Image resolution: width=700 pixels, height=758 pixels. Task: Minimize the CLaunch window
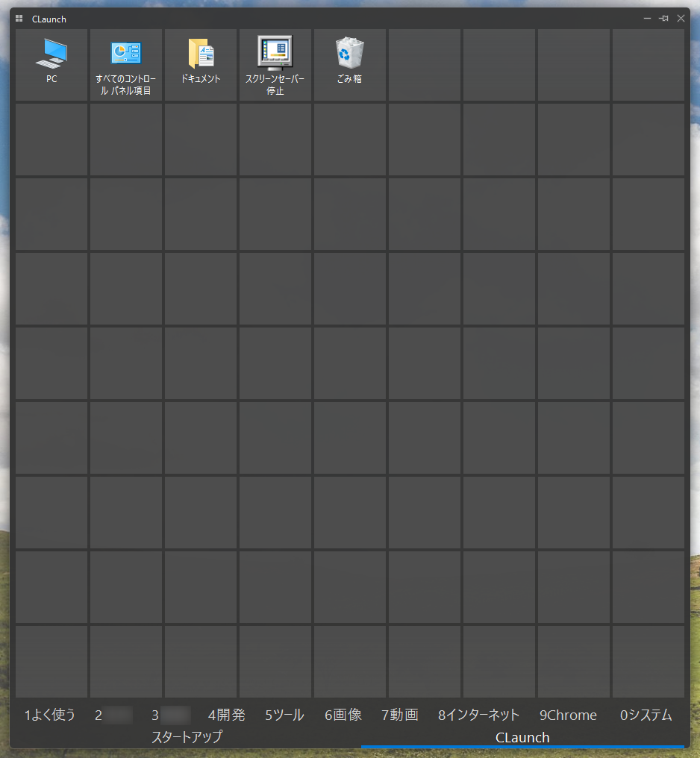tap(647, 19)
